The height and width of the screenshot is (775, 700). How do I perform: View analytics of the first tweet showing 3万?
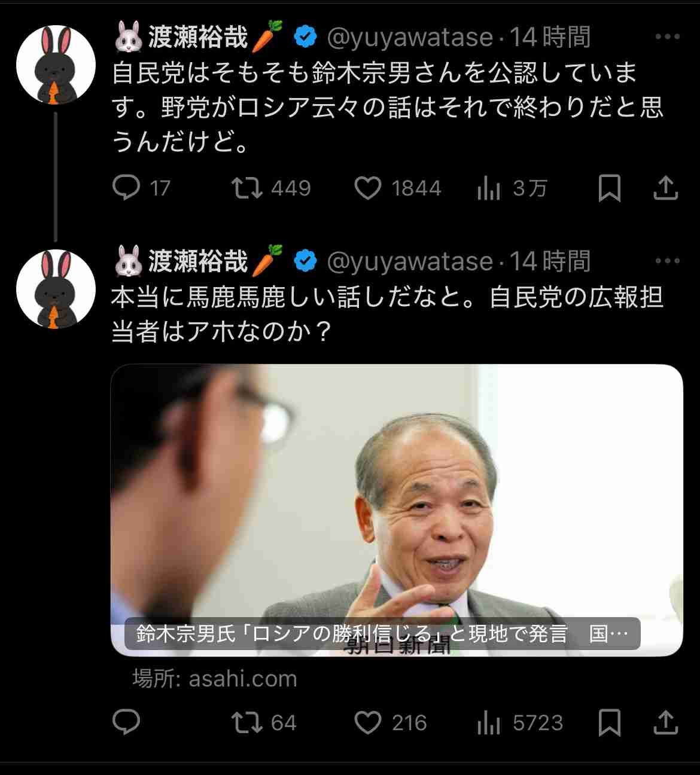tap(512, 188)
